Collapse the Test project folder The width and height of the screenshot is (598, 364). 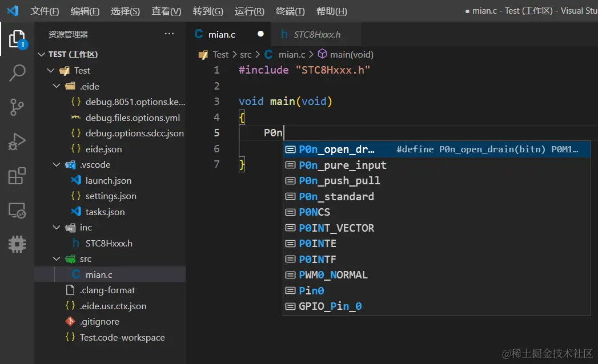click(51, 70)
